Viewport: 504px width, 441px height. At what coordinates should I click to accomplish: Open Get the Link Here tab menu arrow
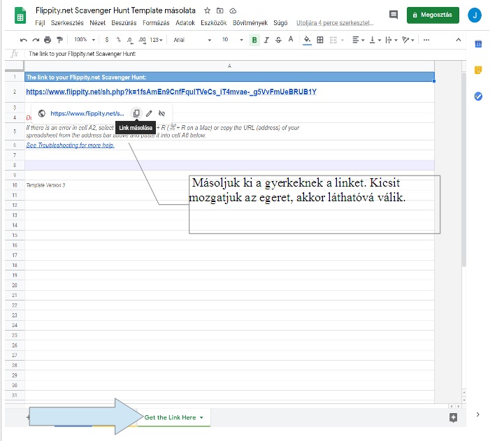click(x=201, y=417)
